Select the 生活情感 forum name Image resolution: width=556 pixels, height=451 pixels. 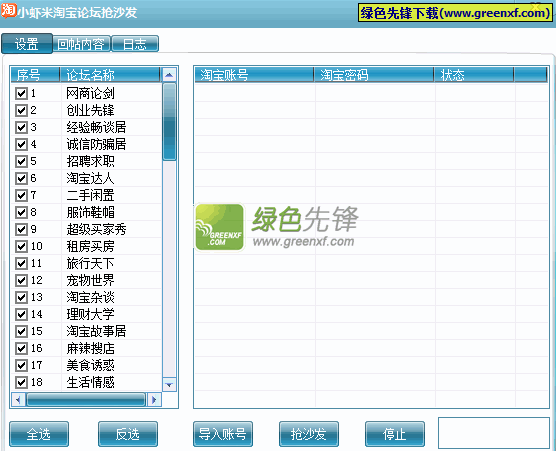(x=90, y=383)
